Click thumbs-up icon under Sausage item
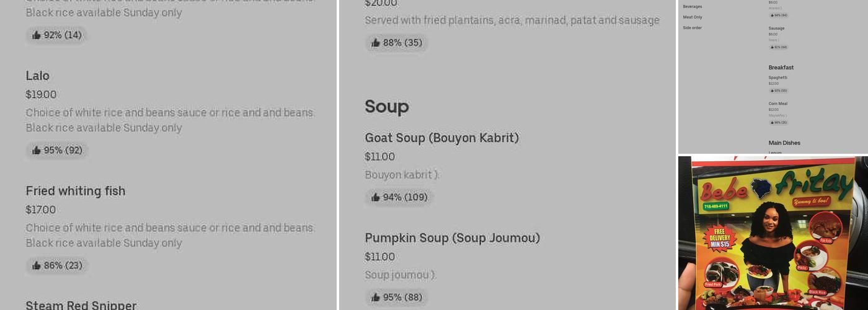This screenshot has width=868, height=310. click(x=773, y=47)
